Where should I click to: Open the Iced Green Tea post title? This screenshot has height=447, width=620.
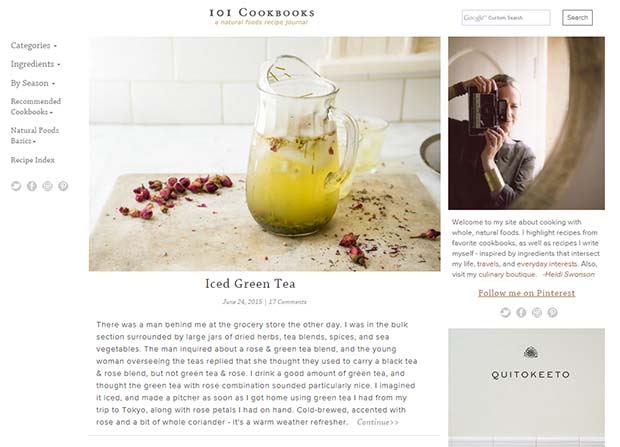[250, 284]
